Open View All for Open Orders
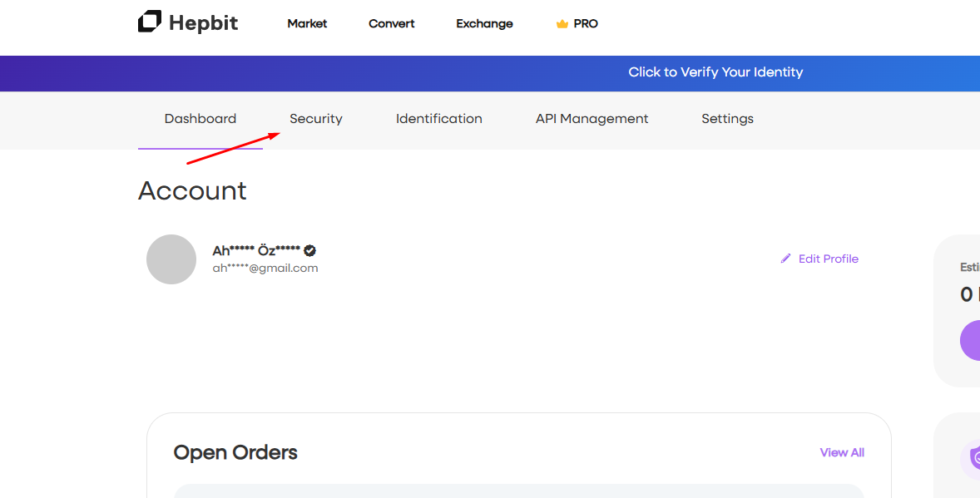This screenshot has height=498, width=980. [x=842, y=452]
